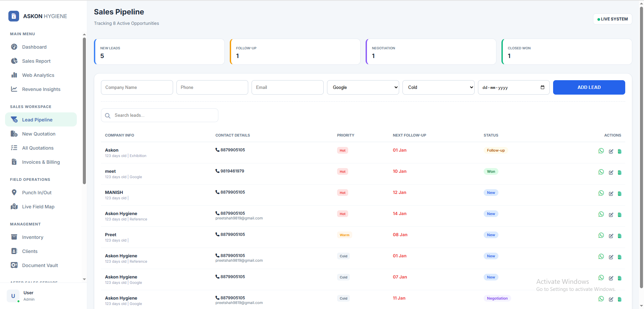Open Punch In/Out page
The width and height of the screenshot is (644, 309).
(x=41, y=193)
